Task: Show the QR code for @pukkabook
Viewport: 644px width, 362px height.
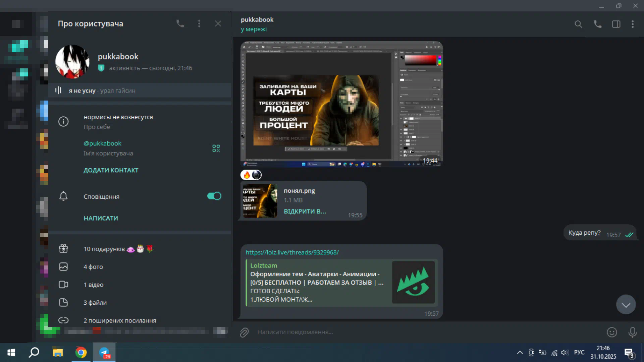Action: [216, 148]
